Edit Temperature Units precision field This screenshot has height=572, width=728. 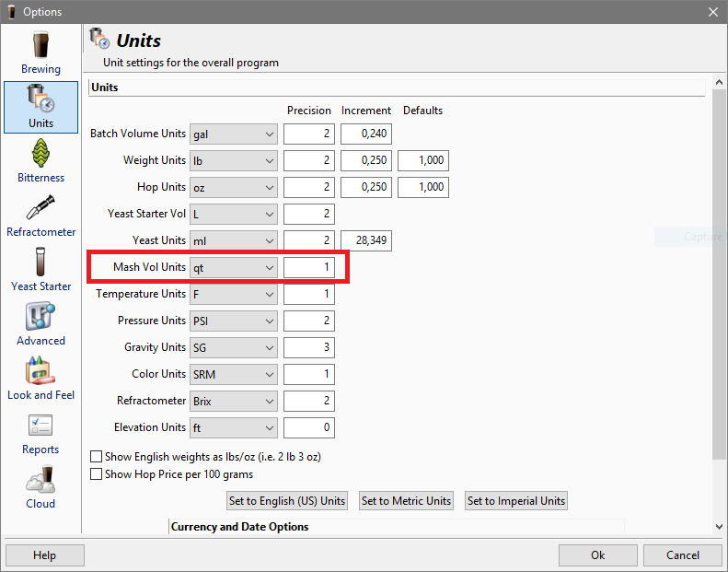click(309, 294)
